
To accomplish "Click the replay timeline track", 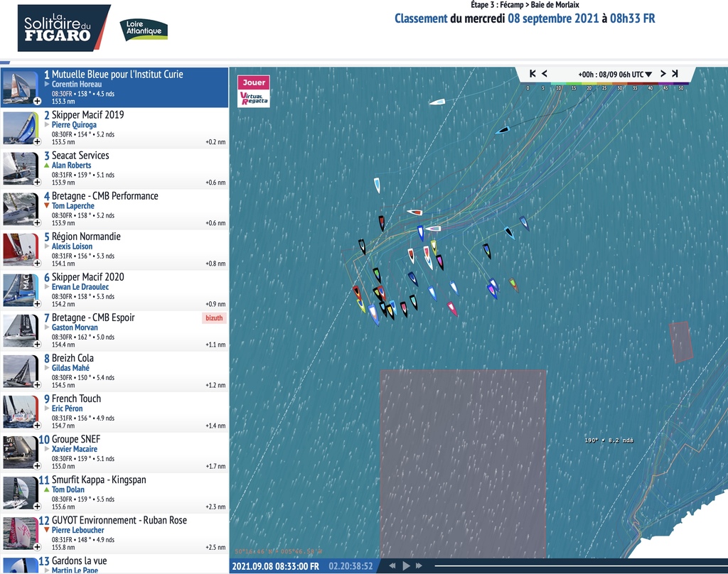I will (581, 565).
